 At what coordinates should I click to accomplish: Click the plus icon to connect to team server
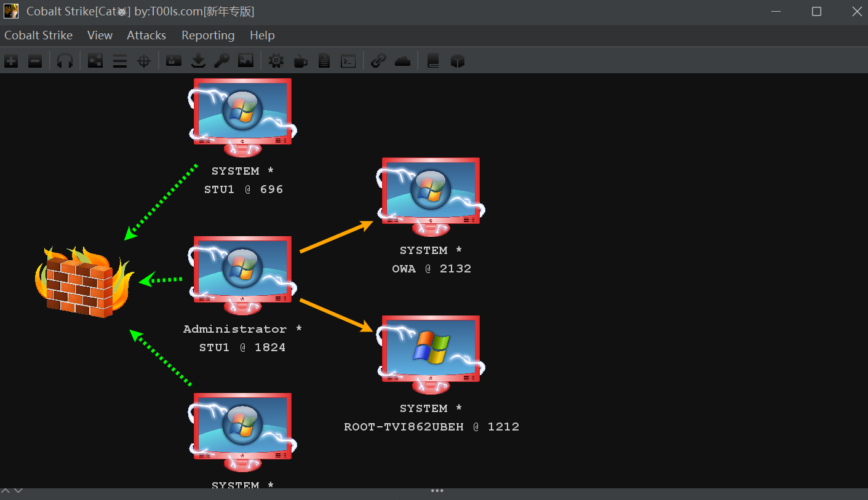pos(11,61)
